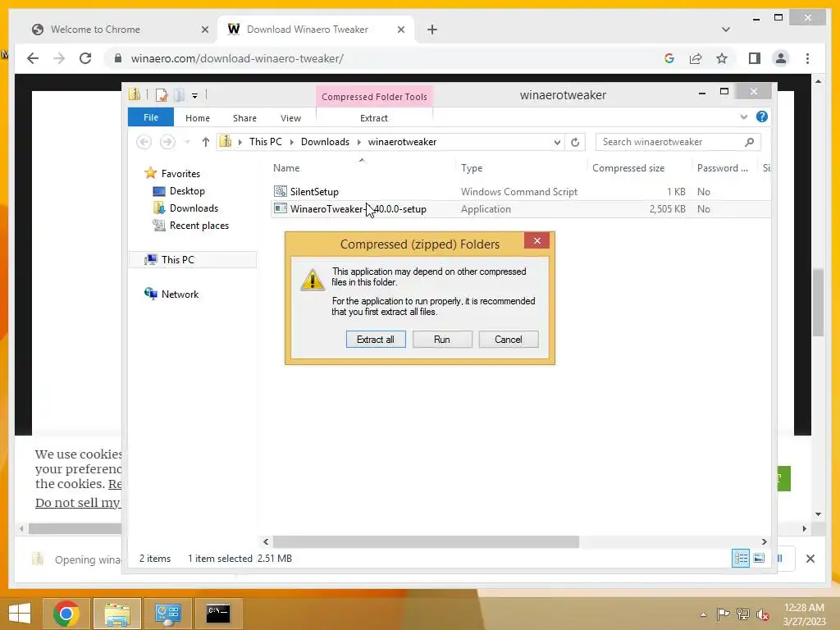
Task: Click the quick access New folder icon
Action: 179,95
